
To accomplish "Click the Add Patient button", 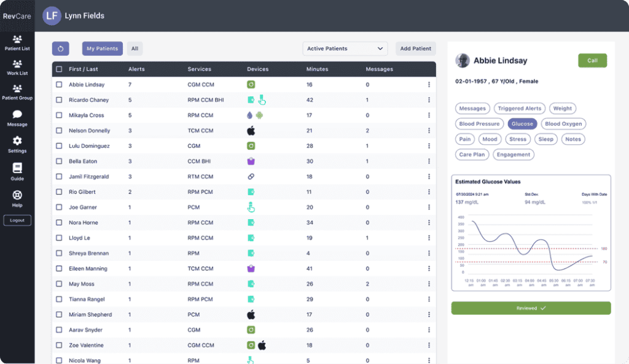I will 415,48.
